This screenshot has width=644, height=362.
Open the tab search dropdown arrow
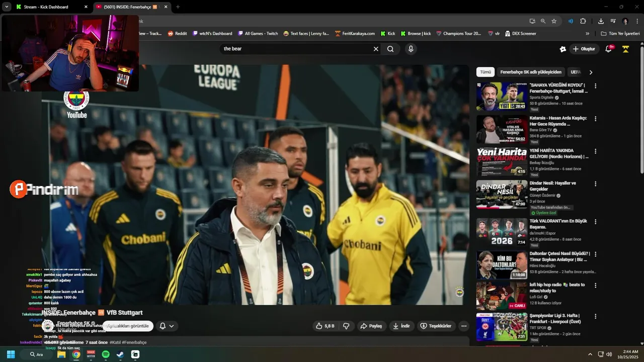coord(6,7)
